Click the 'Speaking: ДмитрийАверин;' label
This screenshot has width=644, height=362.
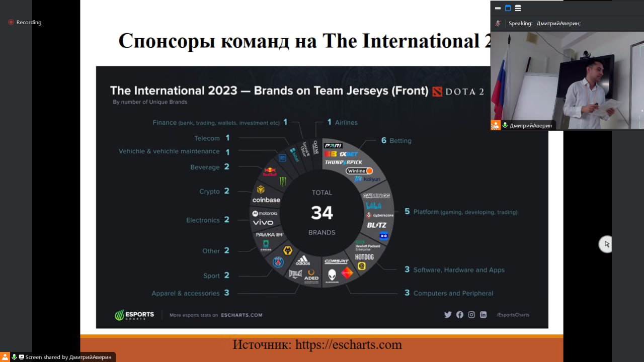coord(544,23)
